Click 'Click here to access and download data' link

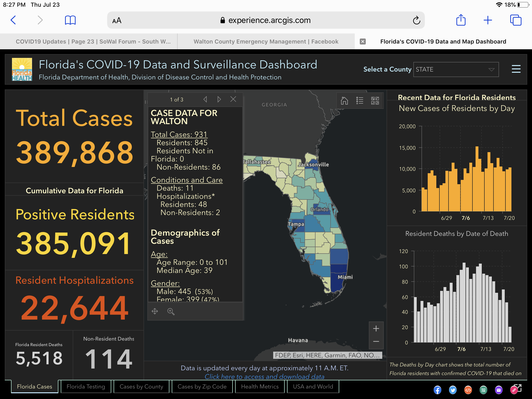[264, 376]
